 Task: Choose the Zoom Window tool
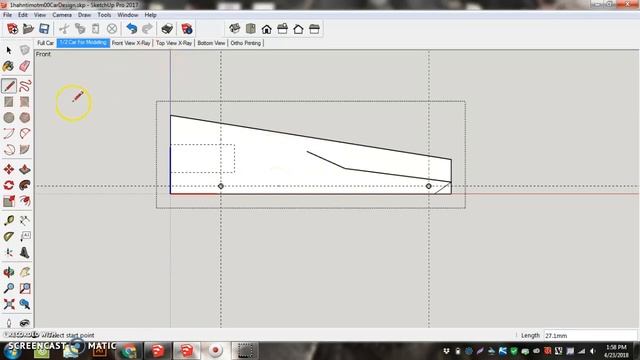tap(24, 288)
